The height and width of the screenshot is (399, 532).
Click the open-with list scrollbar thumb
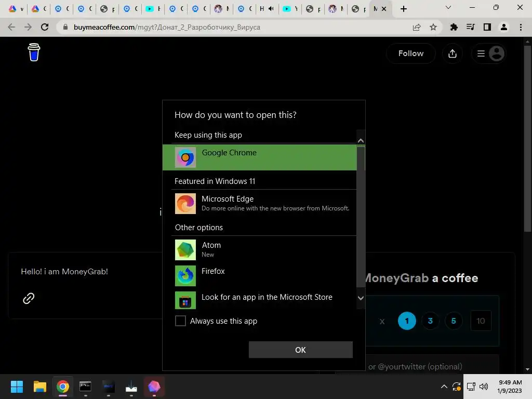[x=361, y=217]
